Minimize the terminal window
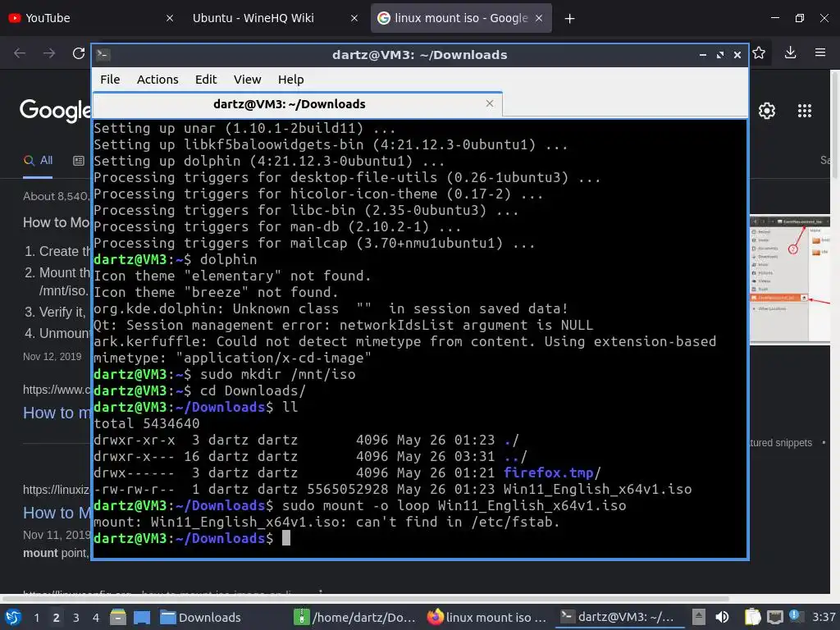The height and width of the screenshot is (630, 840). (x=703, y=55)
